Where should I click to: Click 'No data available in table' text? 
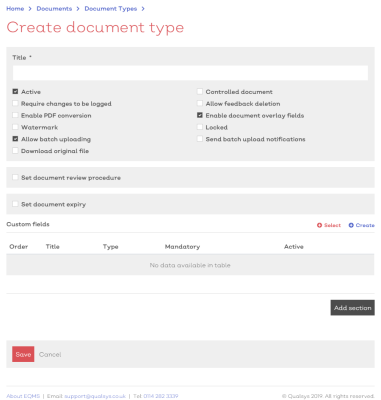click(x=190, y=265)
